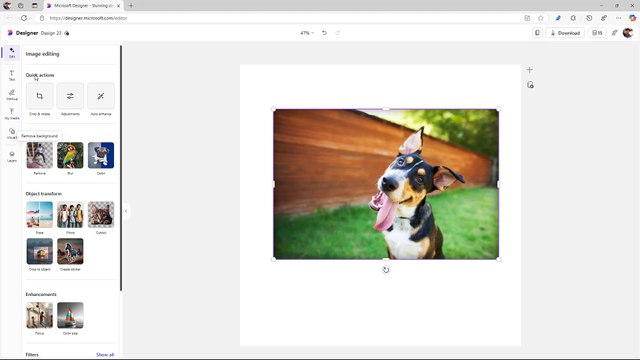Screen dimensions: 640x360
Task: Open the Copilot icon in browser toolbar
Action: click(632, 18)
